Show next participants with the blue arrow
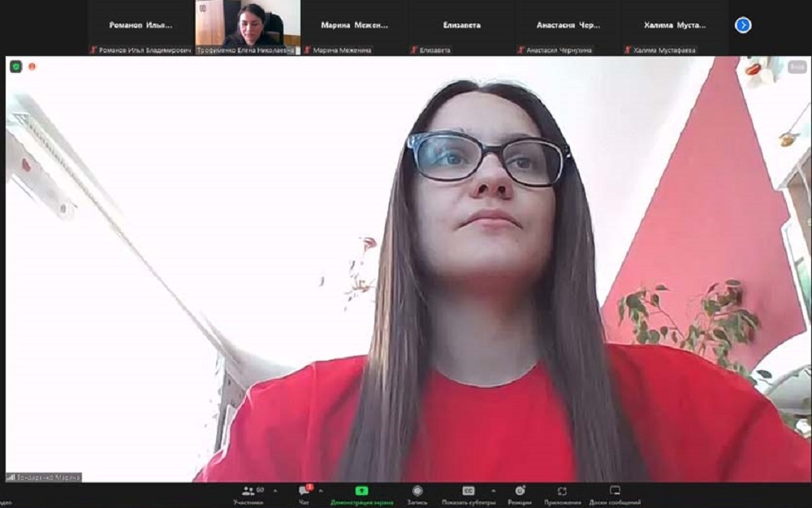812x508 pixels. point(743,25)
